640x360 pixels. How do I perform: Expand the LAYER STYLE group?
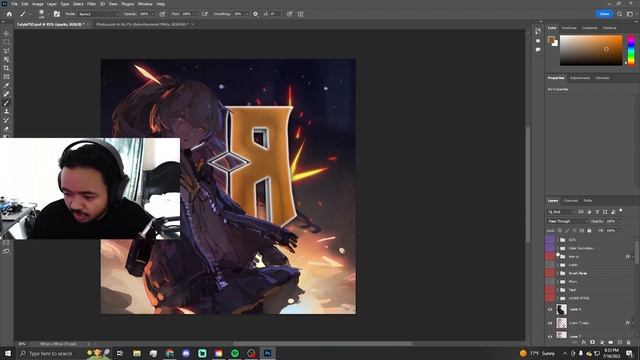tap(558, 298)
